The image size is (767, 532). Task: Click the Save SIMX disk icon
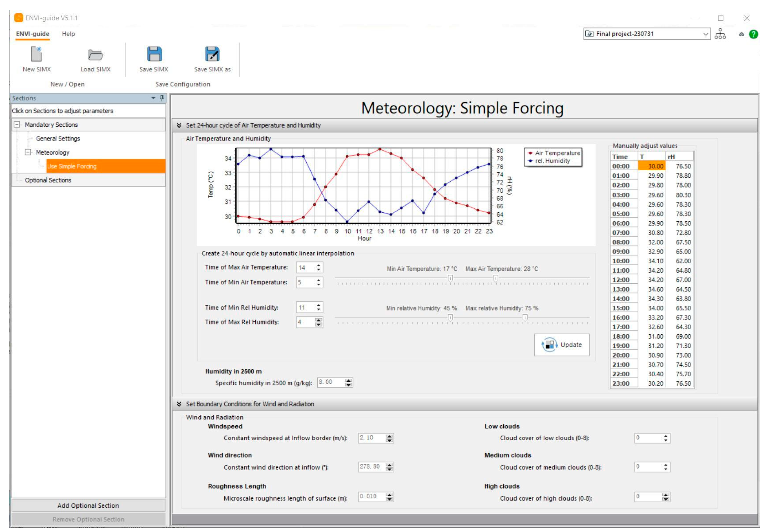[154, 54]
